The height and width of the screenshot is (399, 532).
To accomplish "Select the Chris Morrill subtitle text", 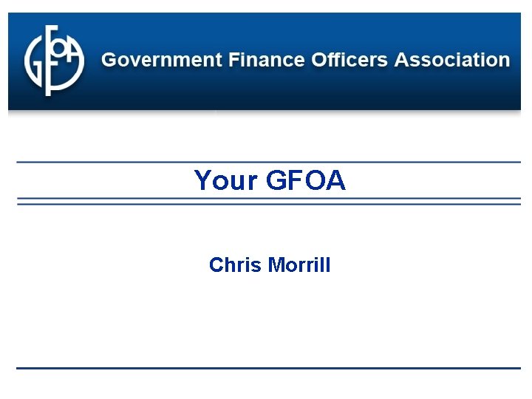I will tap(270, 265).
